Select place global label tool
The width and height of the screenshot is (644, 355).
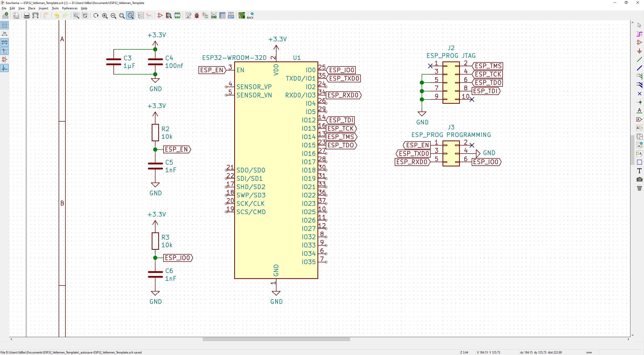[x=639, y=119]
